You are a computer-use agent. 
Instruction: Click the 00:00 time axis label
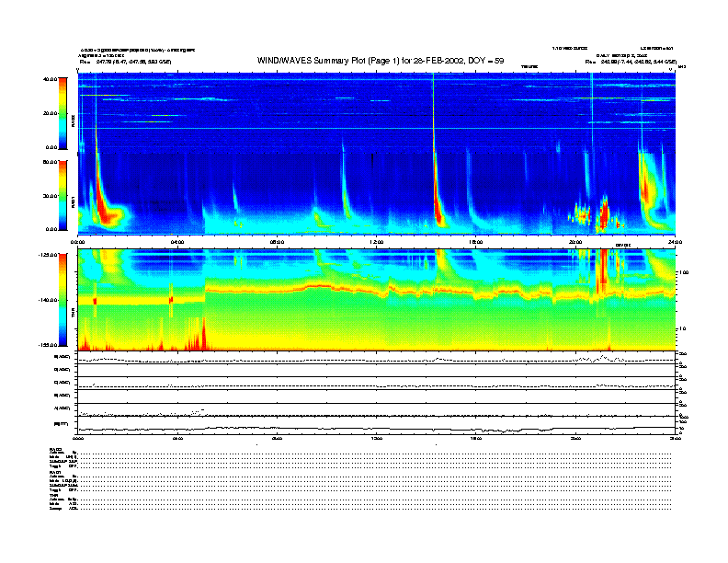coord(78,242)
